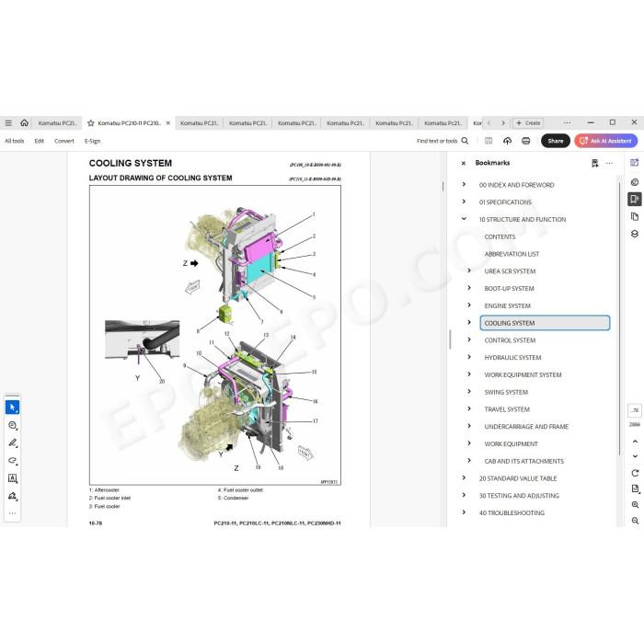Open the upload to cloud icon
644x644 pixels.
pos(507,141)
